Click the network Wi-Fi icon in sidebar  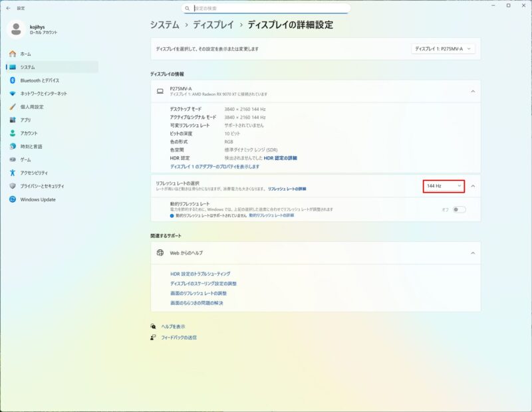click(x=13, y=94)
